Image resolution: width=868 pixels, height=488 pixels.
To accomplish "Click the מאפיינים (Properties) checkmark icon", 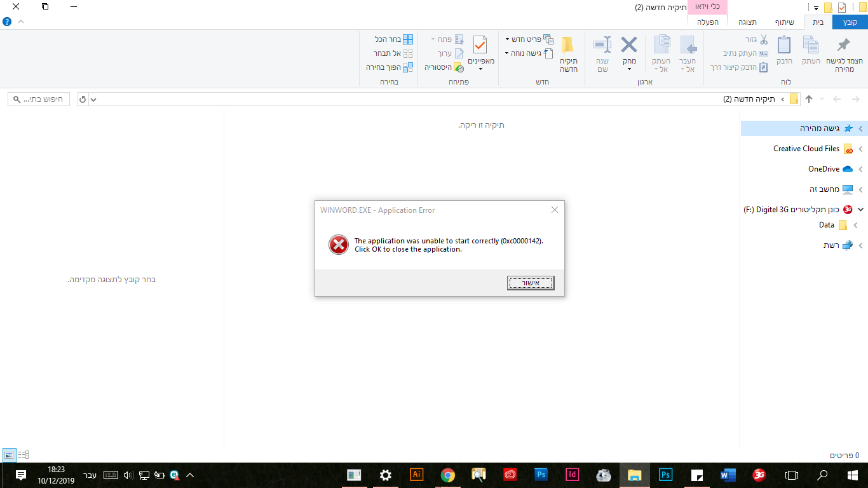I will [x=480, y=45].
